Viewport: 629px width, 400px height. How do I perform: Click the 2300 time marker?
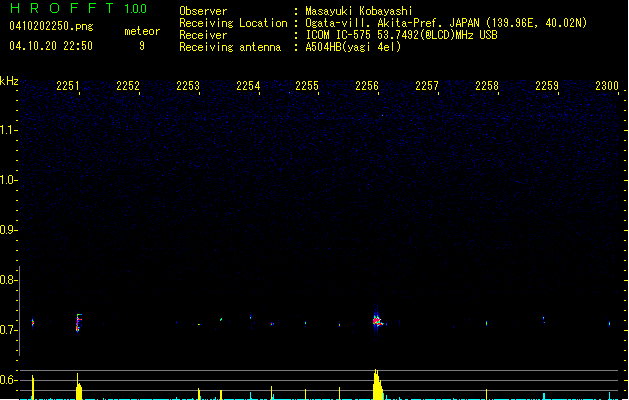606,87
